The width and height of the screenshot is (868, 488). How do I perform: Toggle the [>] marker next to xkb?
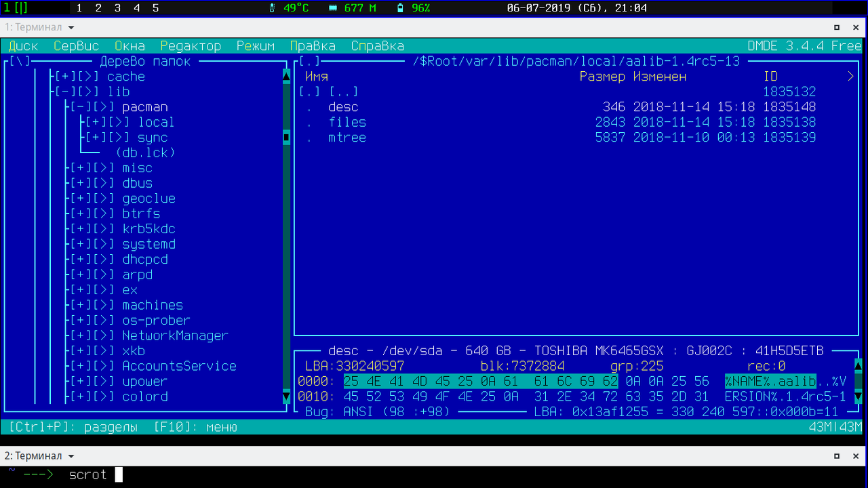[103, 351]
